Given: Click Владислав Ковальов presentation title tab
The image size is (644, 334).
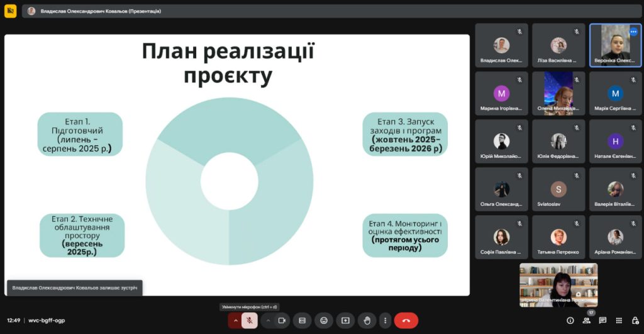Looking at the screenshot, I should coord(94,11).
